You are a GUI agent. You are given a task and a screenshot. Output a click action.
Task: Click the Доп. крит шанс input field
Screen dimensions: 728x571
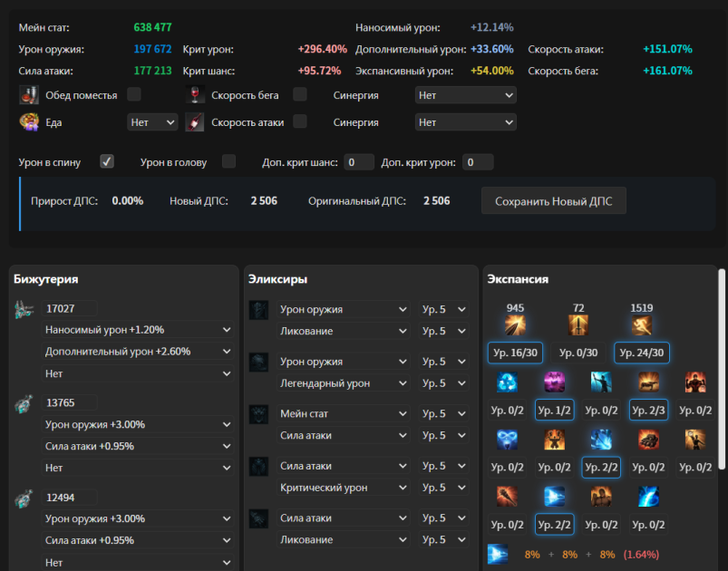tap(359, 162)
